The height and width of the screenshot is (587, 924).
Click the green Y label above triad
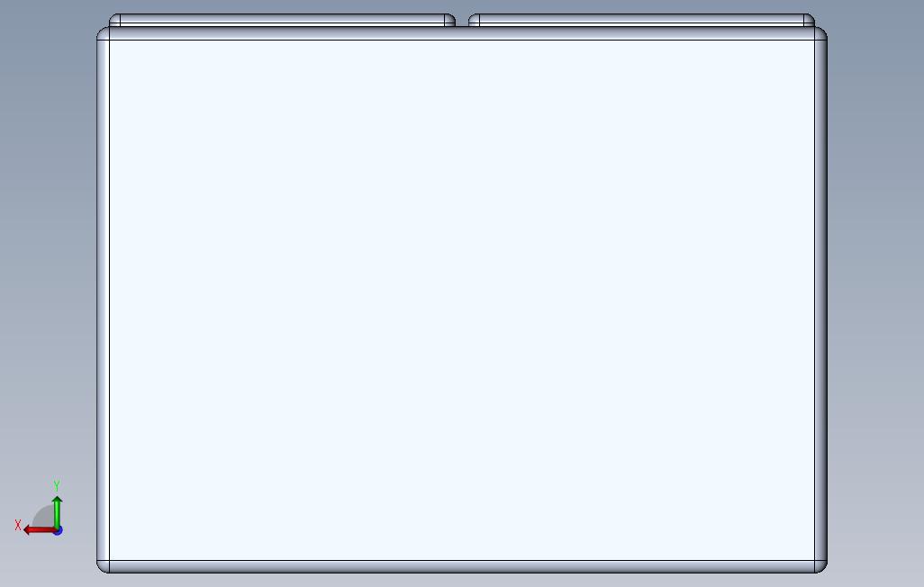click(x=57, y=485)
